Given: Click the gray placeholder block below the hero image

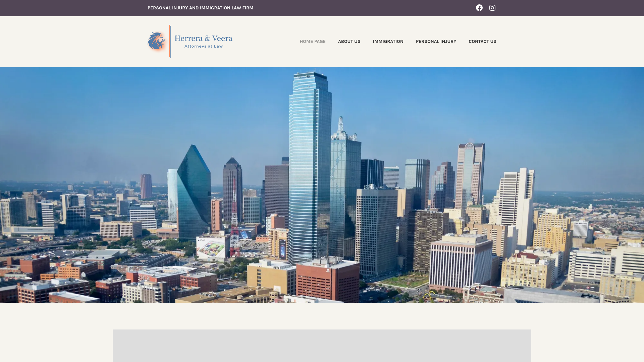Looking at the screenshot, I should point(322,345).
